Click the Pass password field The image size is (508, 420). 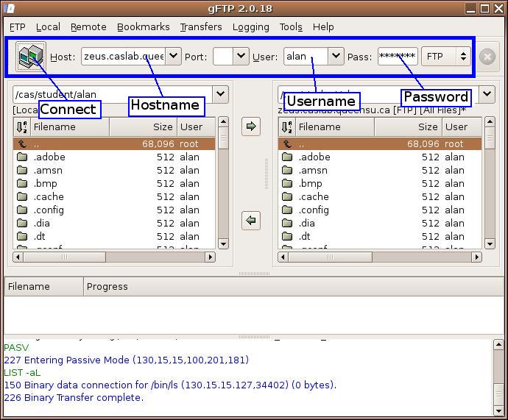coord(398,57)
